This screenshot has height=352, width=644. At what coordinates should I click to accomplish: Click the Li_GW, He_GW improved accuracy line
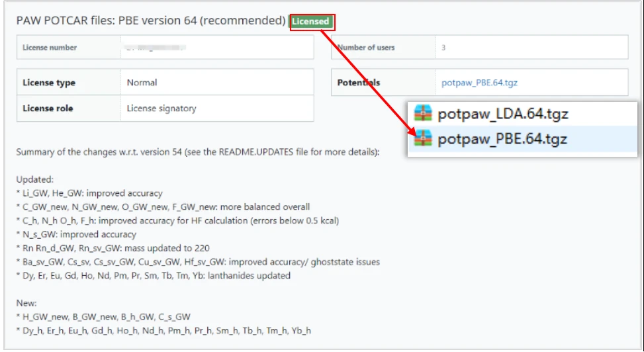pos(89,193)
